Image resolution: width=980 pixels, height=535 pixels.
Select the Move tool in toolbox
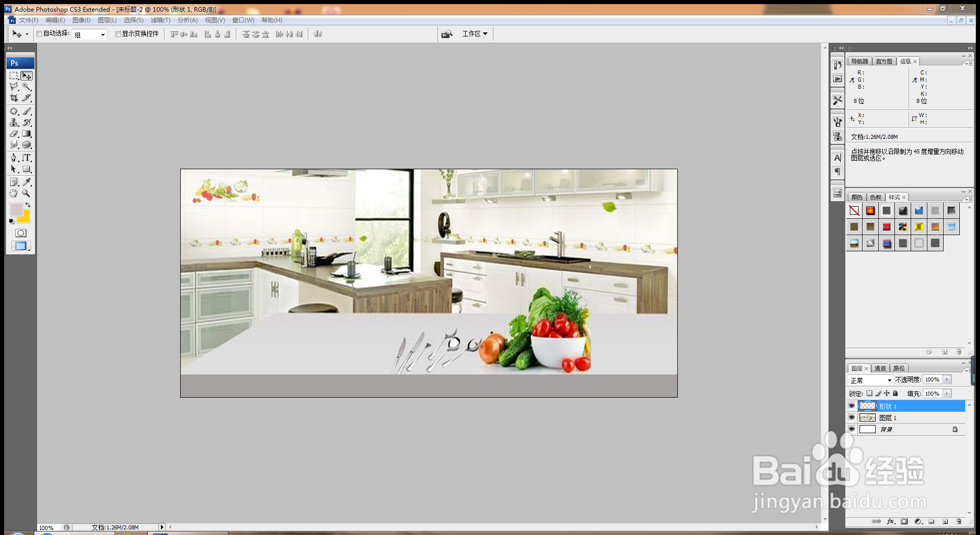pyautogui.click(x=27, y=75)
